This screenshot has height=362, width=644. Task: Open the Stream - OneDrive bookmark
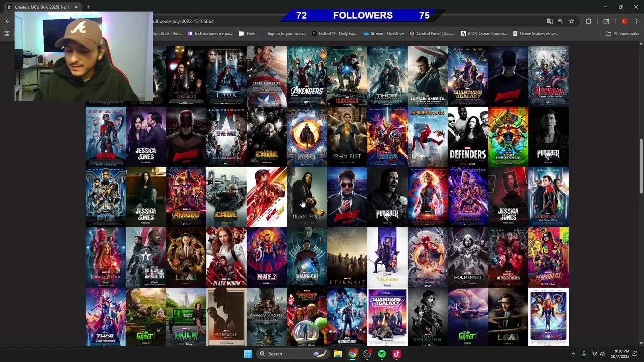pyautogui.click(x=383, y=34)
